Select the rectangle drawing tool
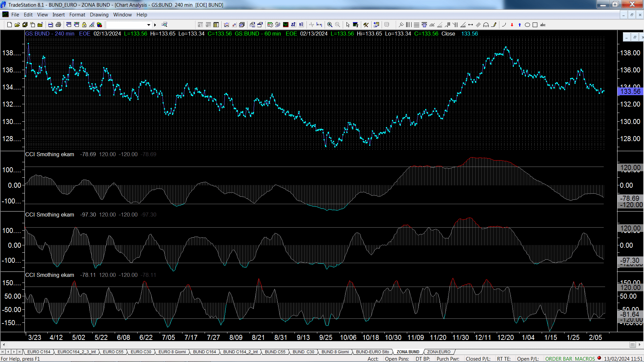Image resolution: width=644 pixels, height=362 pixels. [535, 25]
